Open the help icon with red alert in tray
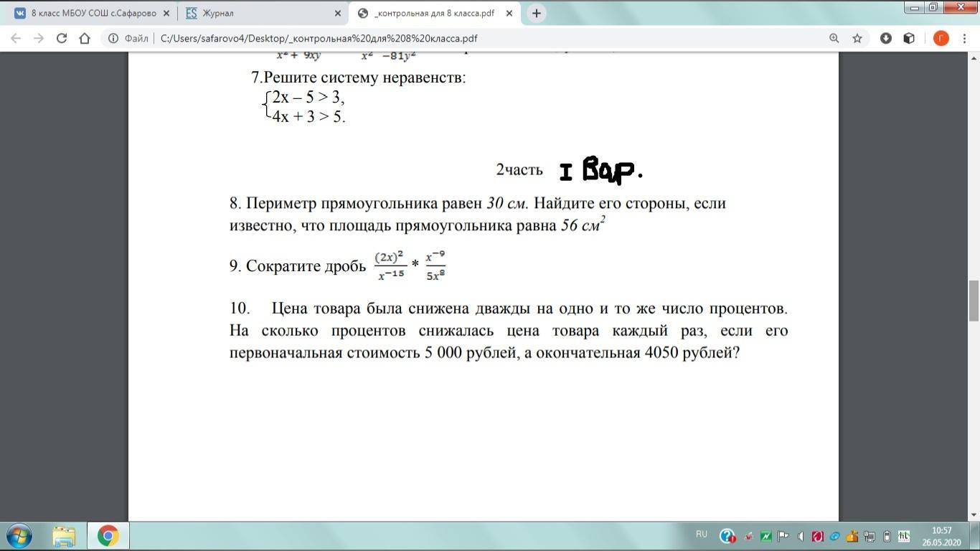 pyautogui.click(x=727, y=536)
